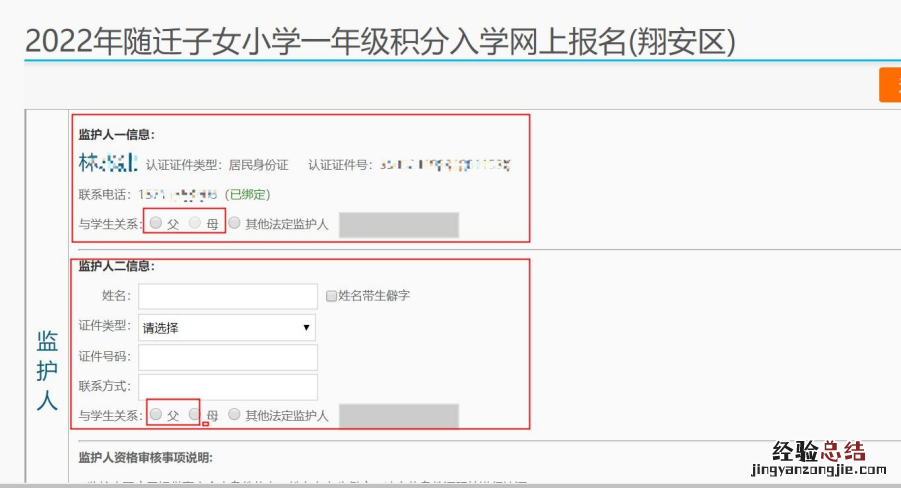
Task: Select 父 radio in 监护人二信息 section
Action: pos(156,414)
